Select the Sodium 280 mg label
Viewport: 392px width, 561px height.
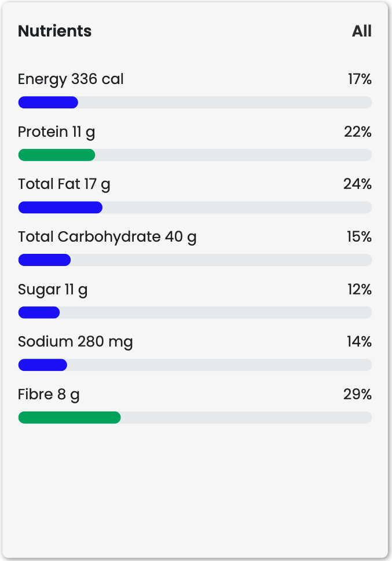(x=75, y=342)
